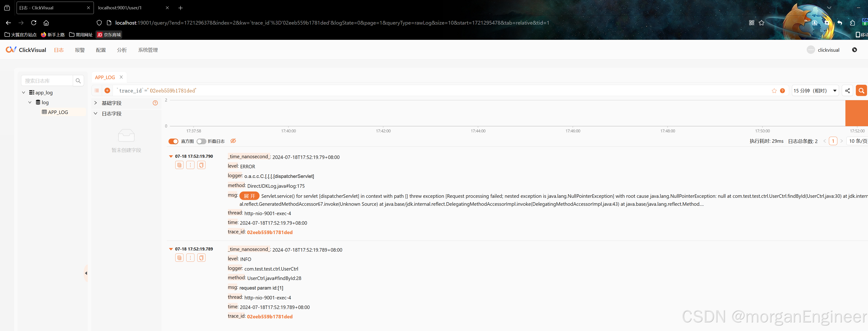Bookmark this page with the browser star icon

coord(762,23)
